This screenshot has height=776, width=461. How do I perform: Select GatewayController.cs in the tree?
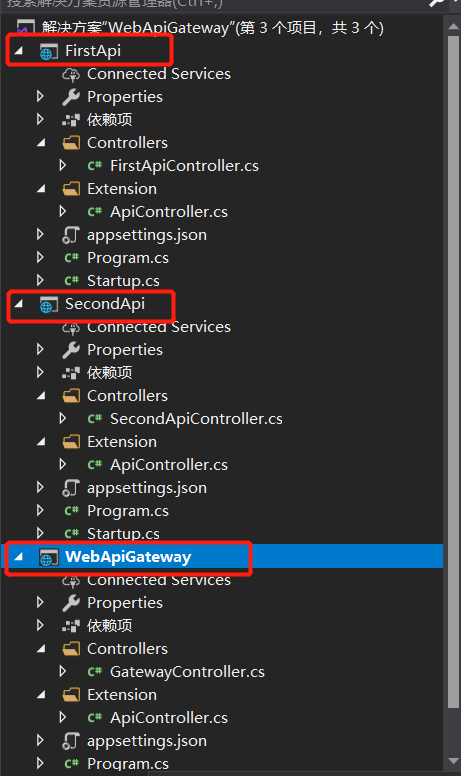187,672
